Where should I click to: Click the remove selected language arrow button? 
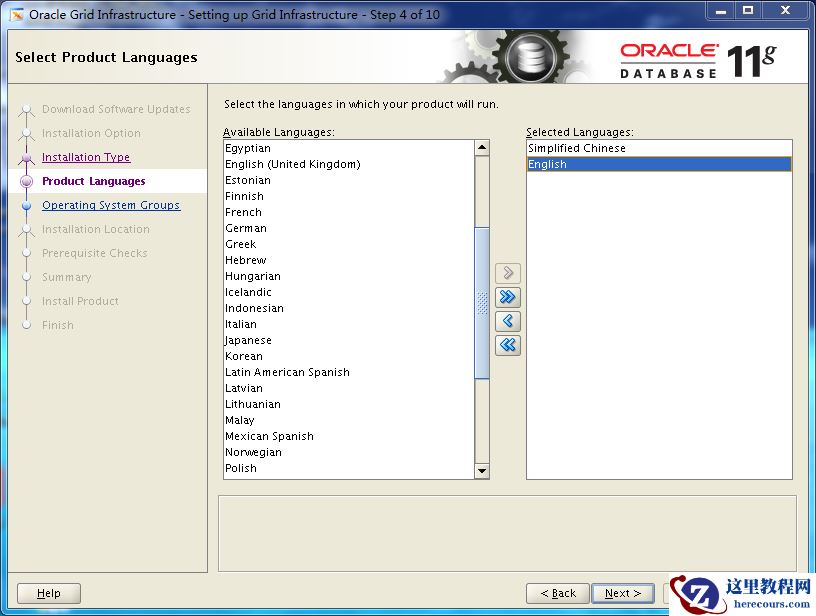[x=508, y=321]
